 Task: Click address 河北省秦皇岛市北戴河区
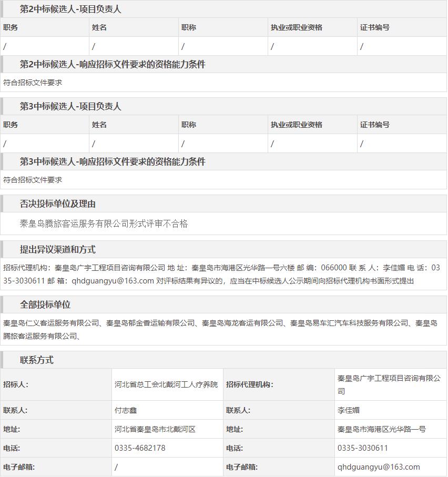(x=155, y=429)
